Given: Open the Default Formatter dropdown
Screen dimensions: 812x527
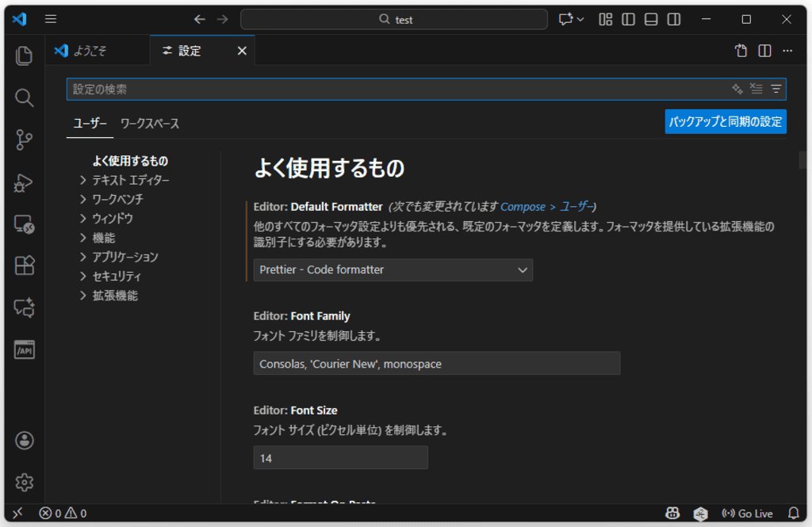Looking at the screenshot, I should coord(393,269).
